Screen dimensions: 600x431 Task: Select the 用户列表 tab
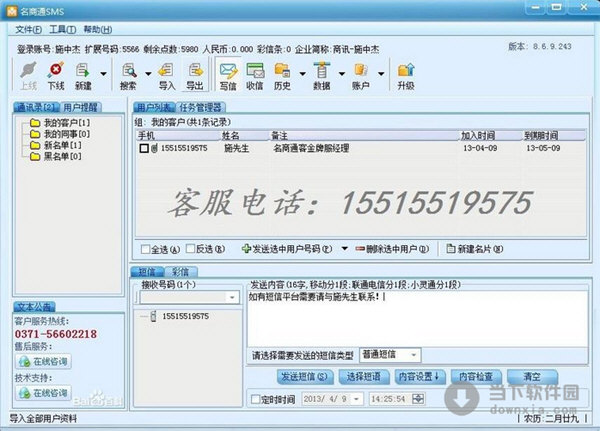154,108
